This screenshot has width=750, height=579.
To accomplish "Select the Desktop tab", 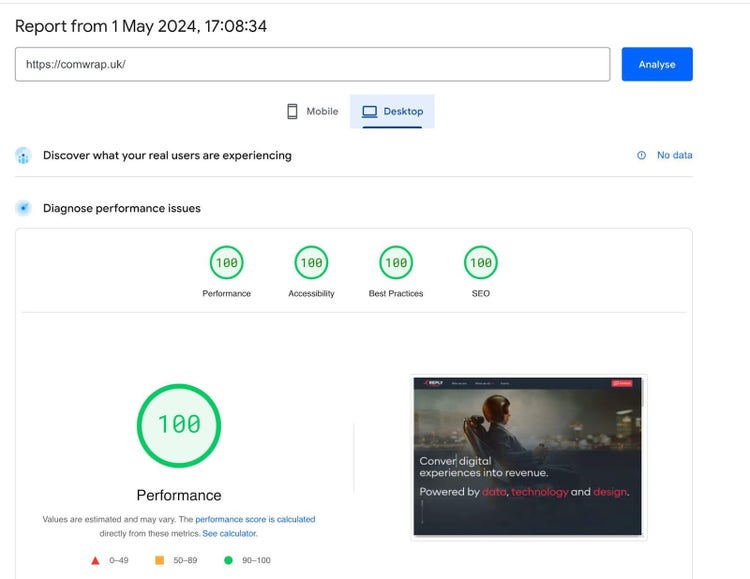I will [392, 111].
